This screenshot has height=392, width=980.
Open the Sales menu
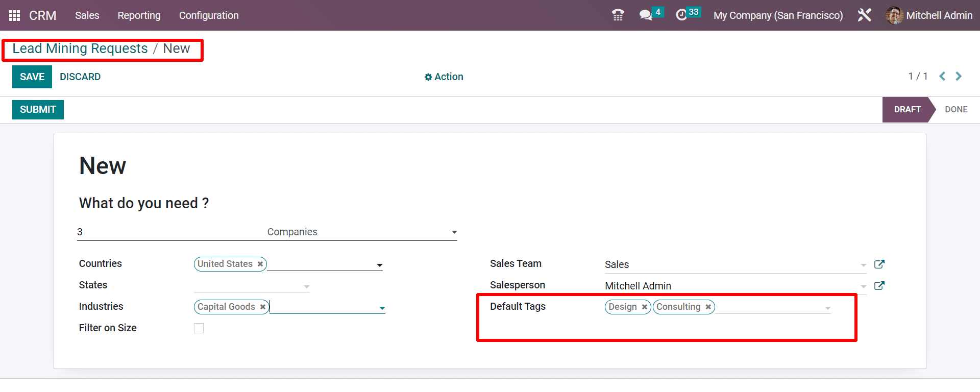coord(87,15)
